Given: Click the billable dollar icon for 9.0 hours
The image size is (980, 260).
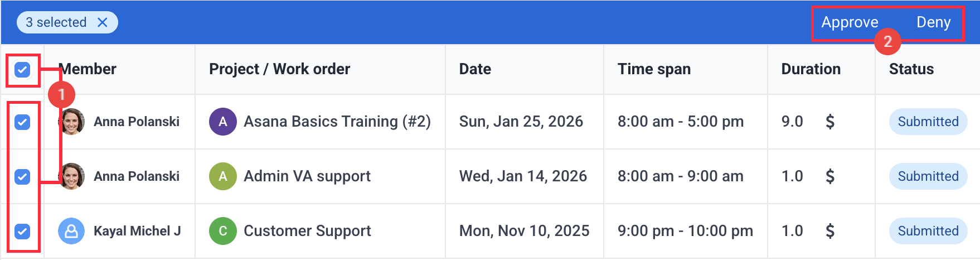Looking at the screenshot, I should point(829,122).
